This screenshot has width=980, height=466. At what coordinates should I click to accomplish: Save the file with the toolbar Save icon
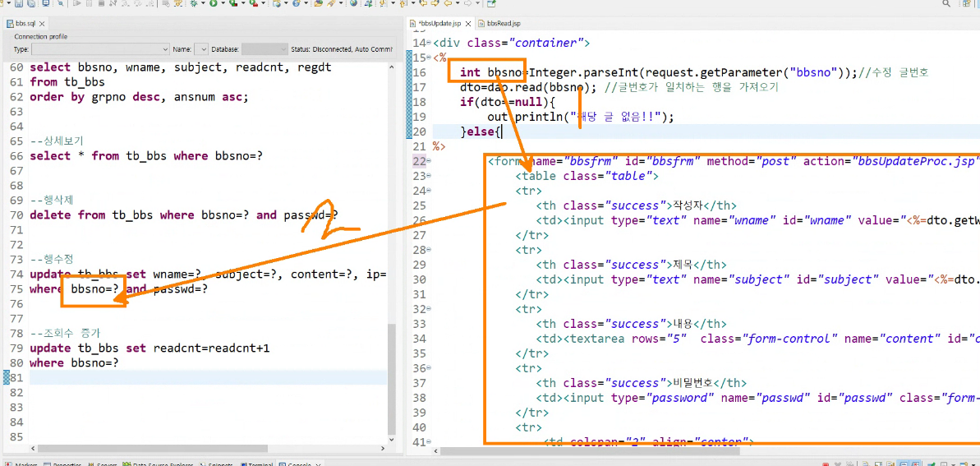(19, 3)
